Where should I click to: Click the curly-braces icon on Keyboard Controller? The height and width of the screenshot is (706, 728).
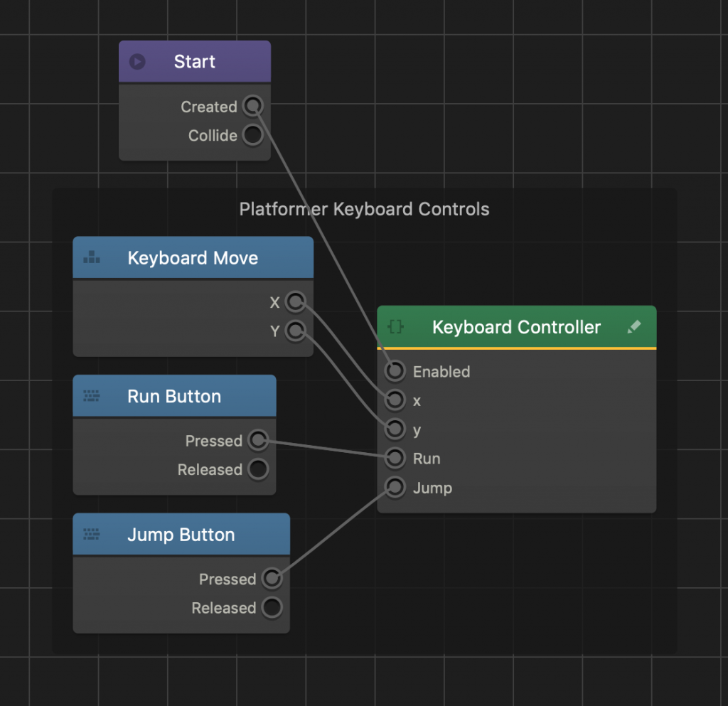395,326
